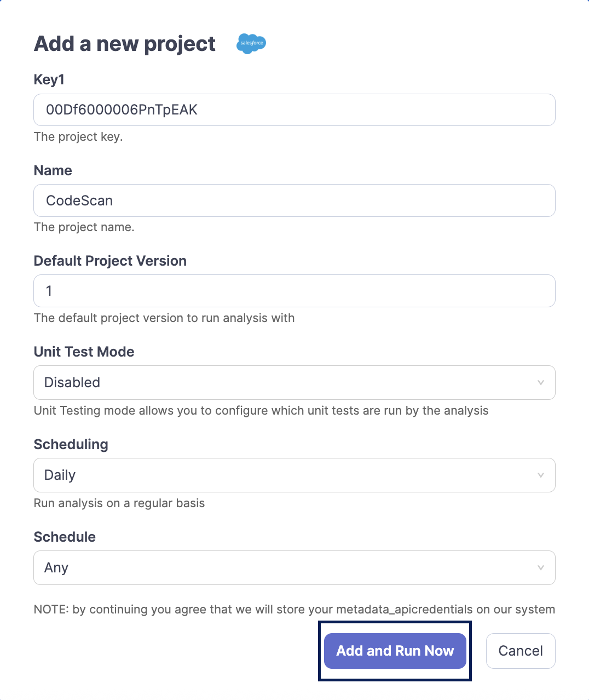Click the NOTE about storing credentials

click(294, 610)
